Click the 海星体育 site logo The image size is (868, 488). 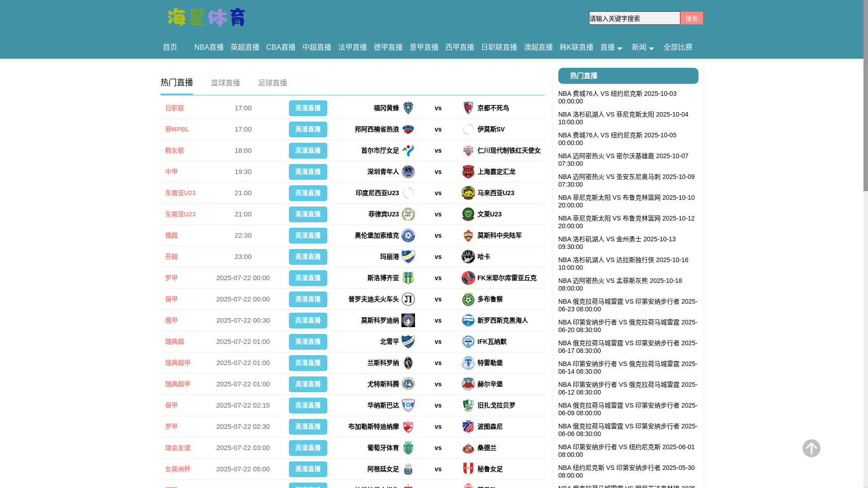point(207,17)
